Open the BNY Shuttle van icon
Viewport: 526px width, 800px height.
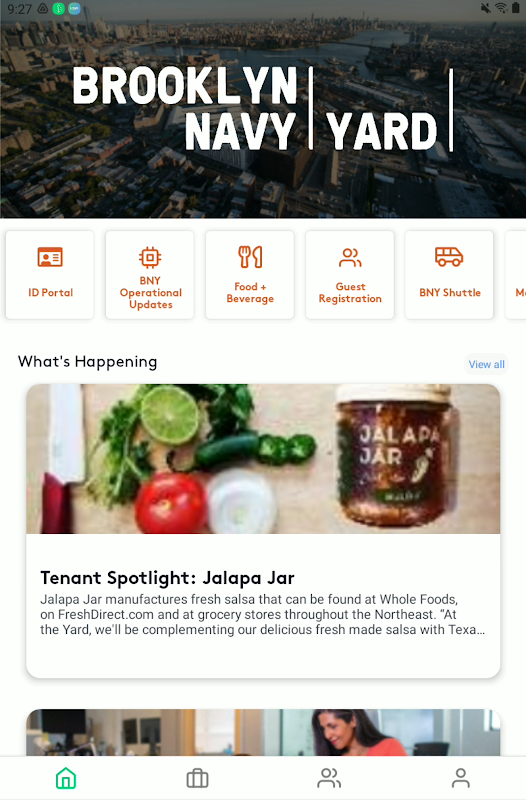point(449,257)
